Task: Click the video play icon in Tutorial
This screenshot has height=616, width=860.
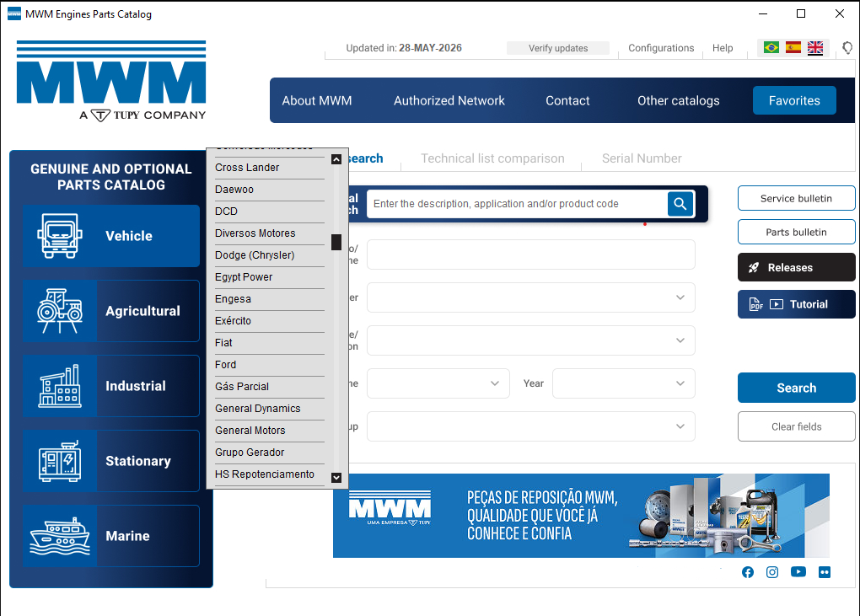Action: pyautogui.click(x=776, y=304)
